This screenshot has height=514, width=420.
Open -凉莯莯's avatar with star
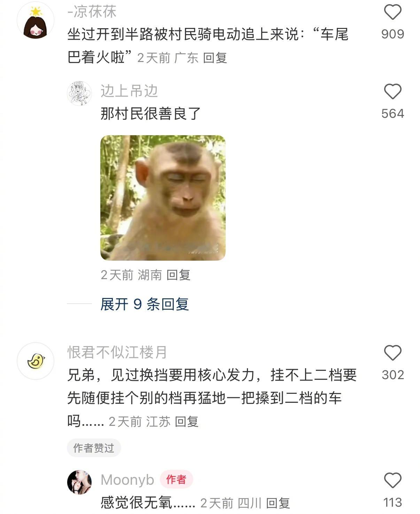36,20
